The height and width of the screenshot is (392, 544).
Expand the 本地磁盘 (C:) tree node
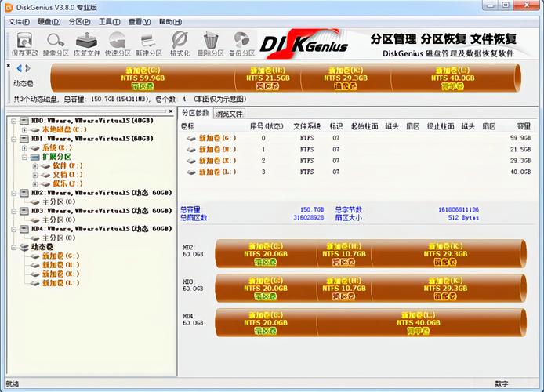(24, 130)
